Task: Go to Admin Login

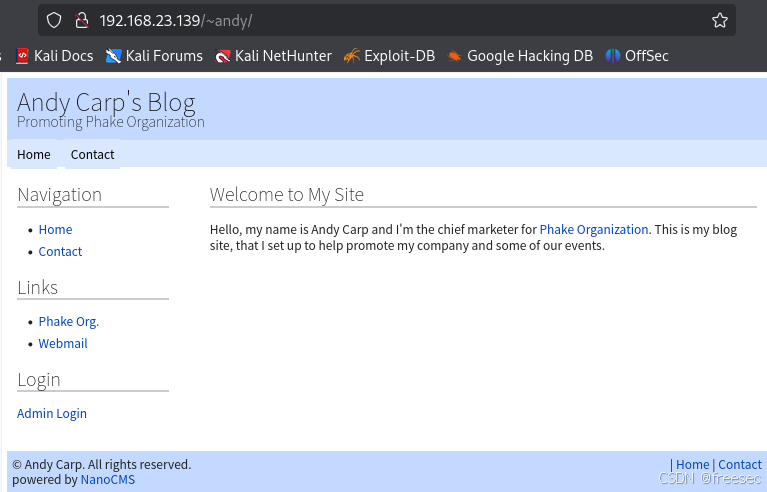Action: (x=52, y=413)
